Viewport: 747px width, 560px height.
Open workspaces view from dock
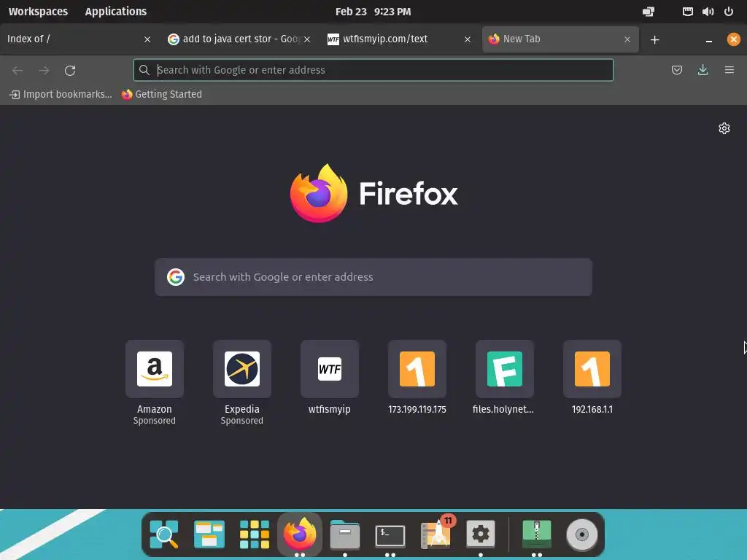[x=209, y=534]
